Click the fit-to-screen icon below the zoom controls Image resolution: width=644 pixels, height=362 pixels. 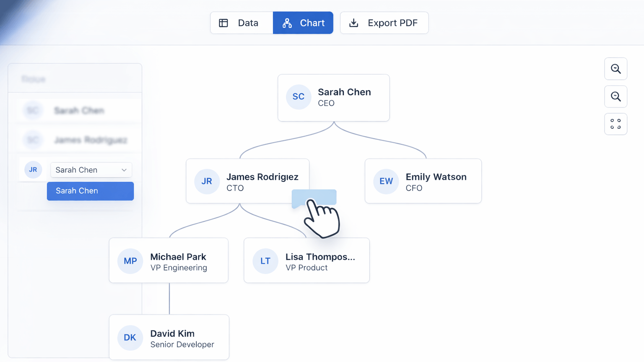tap(615, 124)
